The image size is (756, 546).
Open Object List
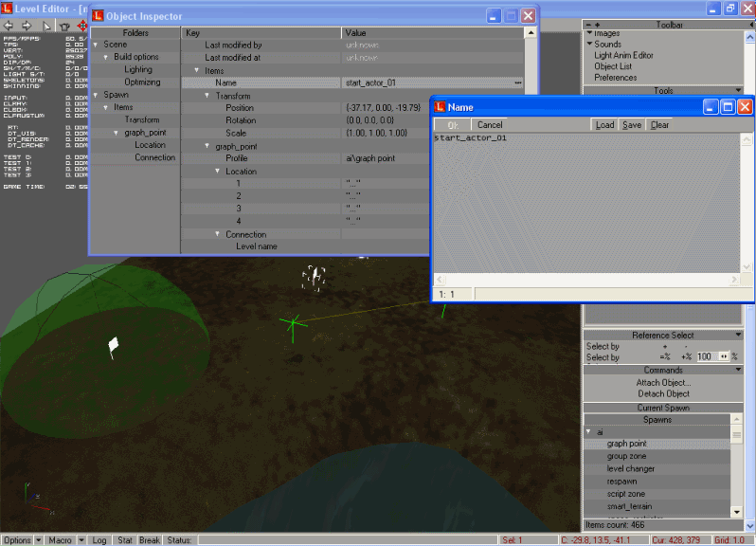point(613,66)
